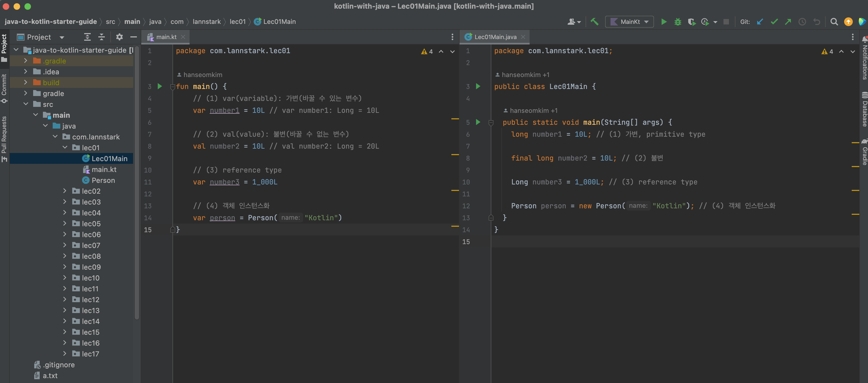Open MainKt run configuration dropdown
The image size is (868, 383).
coord(629,21)
